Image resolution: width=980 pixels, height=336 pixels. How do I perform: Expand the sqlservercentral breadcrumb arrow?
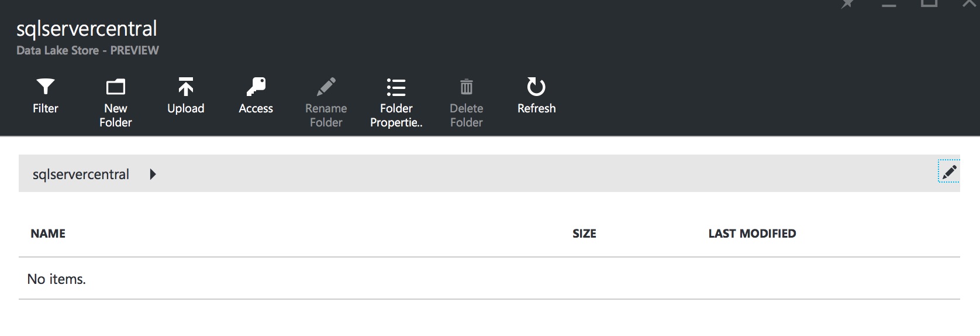pyautogui.click(x=153, y=174)
